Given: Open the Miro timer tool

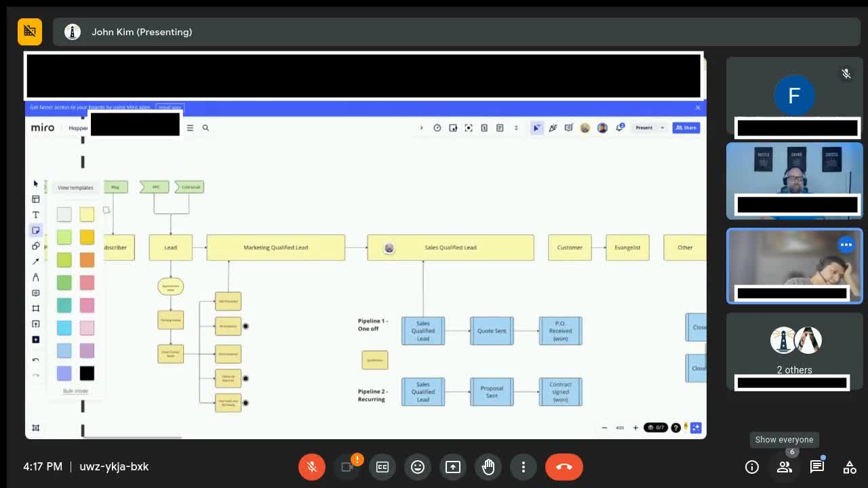Looking at the screenshot, I should (x=437, y=127).
